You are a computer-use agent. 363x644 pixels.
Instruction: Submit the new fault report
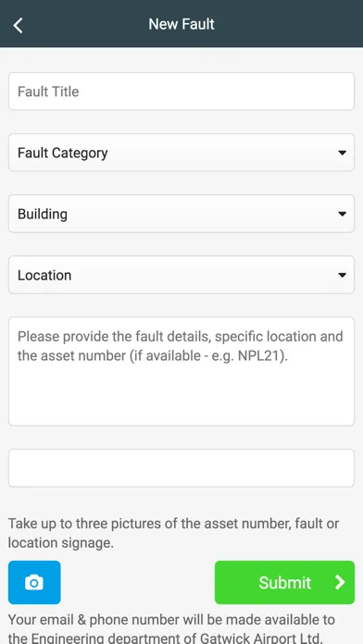click(284, 582)
